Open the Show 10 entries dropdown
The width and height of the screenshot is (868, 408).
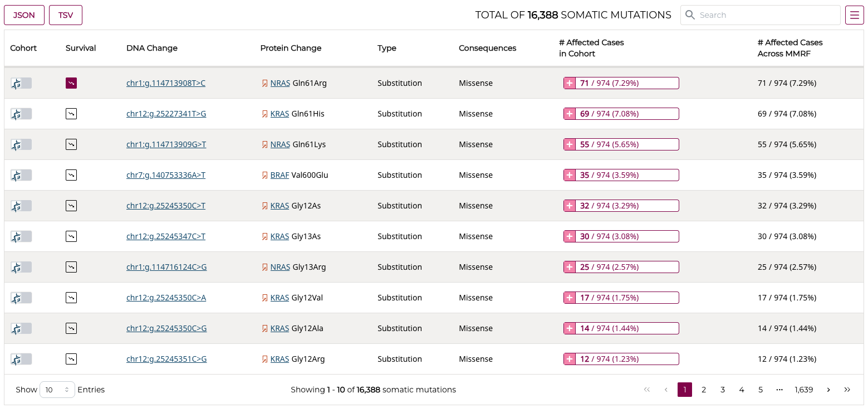click(57, 390)
